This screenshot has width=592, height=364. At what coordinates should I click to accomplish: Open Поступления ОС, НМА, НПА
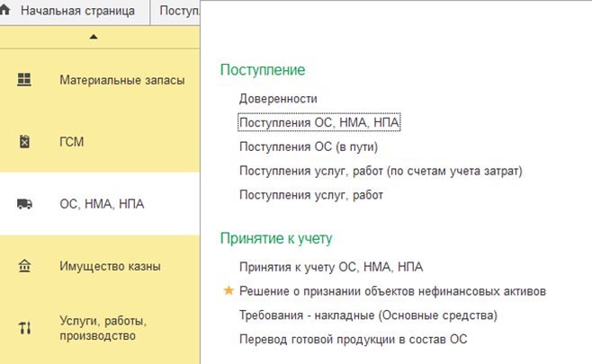coord(319,122)
